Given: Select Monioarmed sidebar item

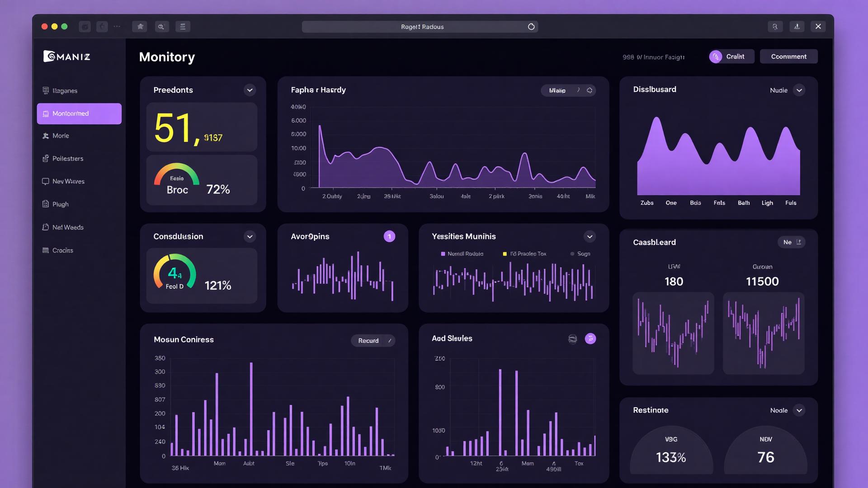Looking at the screenshot, I should click(79, 113).
